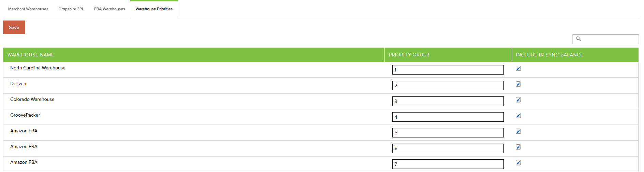Viewport: 644px width, 172px height.
Task: Switch to the Dropship/ 3PL tab
Action: (71, 9)
